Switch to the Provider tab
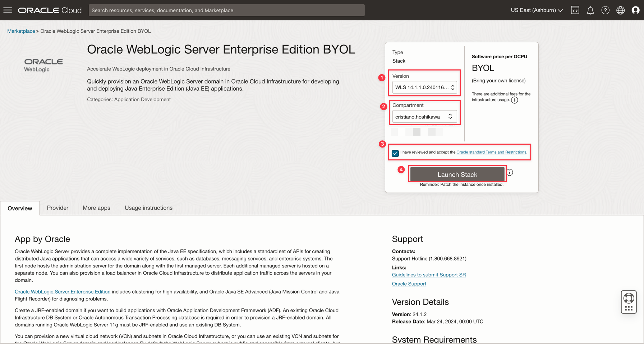 point(57,208)
